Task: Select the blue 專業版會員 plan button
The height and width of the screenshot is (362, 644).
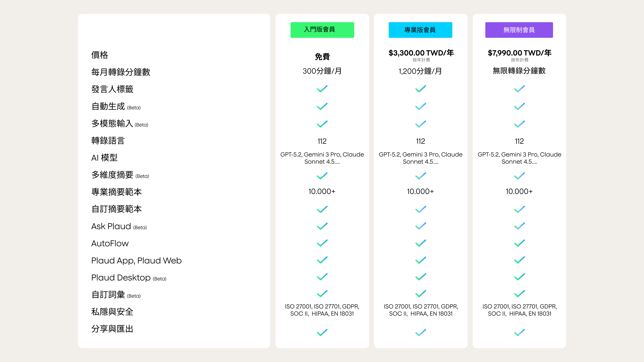Action: coord(420,30)
